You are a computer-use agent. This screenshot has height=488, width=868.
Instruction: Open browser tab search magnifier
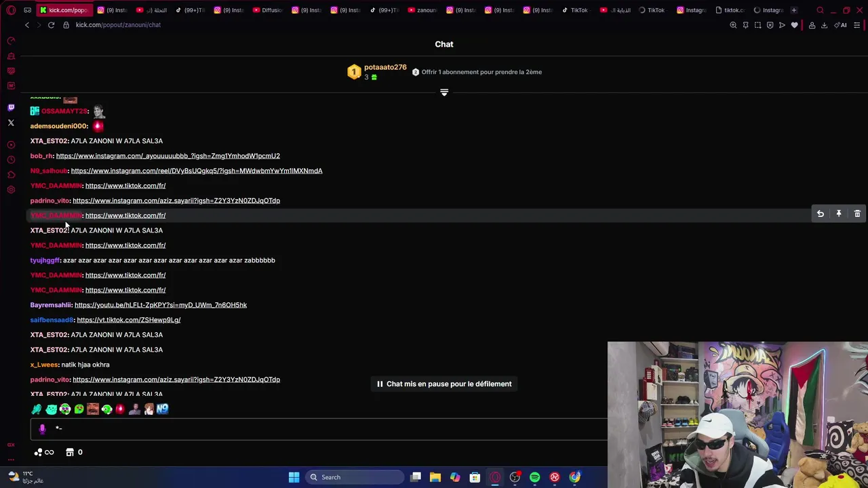point(820,10)
